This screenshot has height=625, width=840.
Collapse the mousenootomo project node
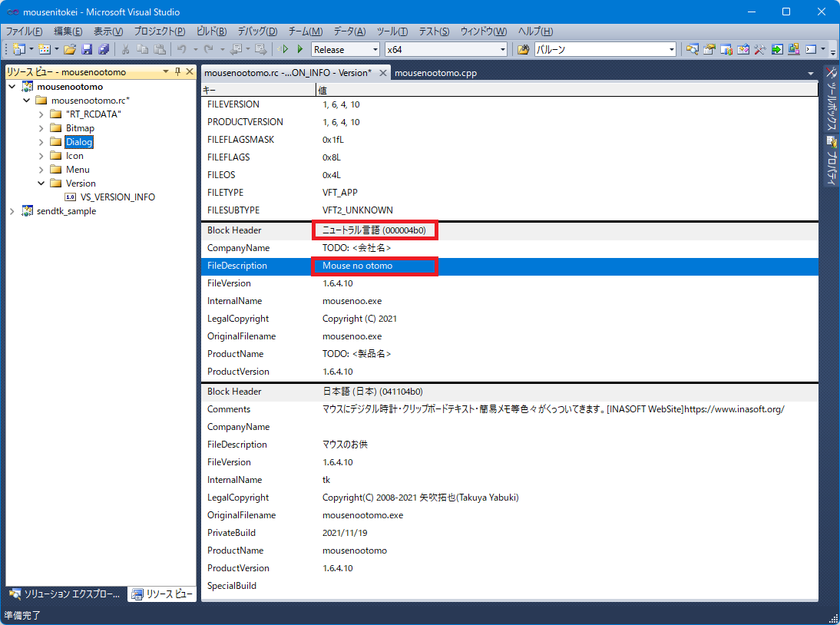[12, 86]
